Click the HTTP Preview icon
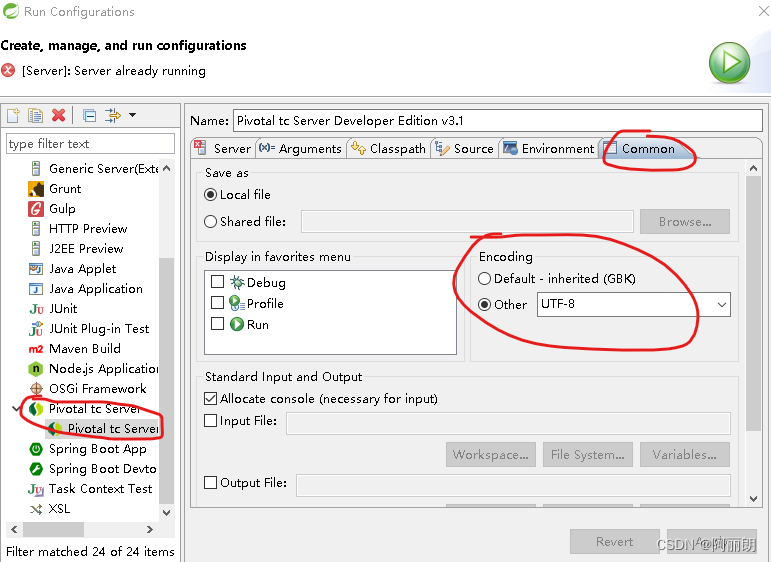771x562 pixels. pos(36,229)
